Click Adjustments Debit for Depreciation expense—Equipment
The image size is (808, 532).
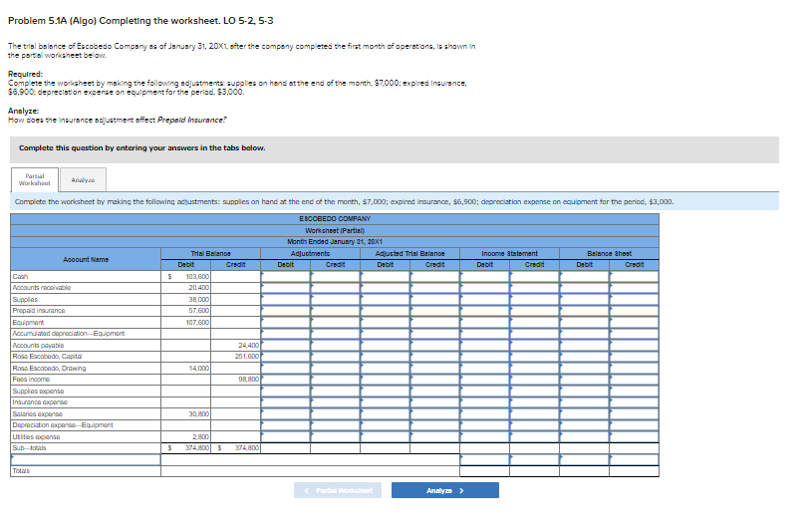click(286, 424)
